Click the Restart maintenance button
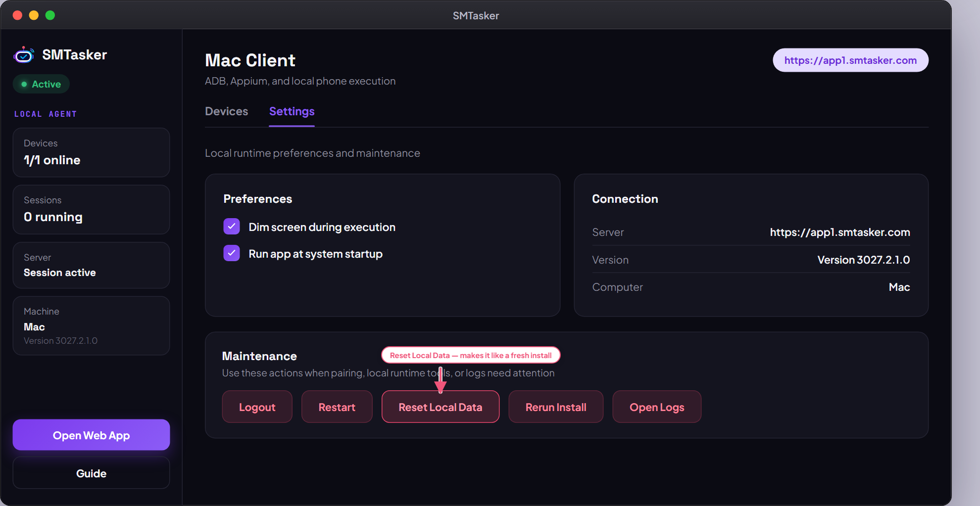Viewport: 980px width, 506px height. pos(337,407)
